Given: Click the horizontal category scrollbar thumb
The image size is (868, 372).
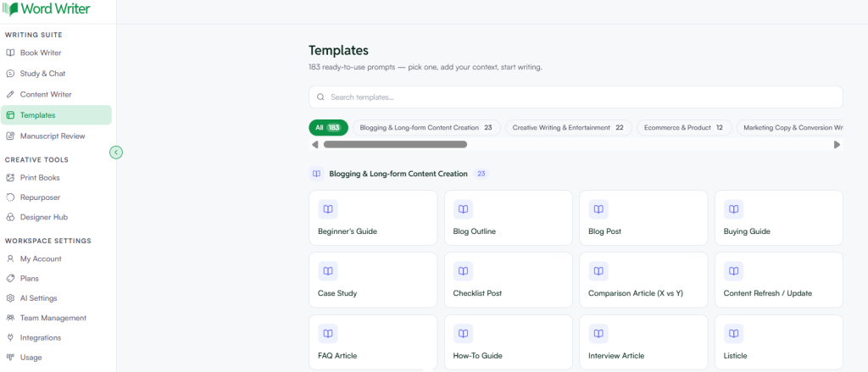Looking at the screenshot, I should (395, 145).
